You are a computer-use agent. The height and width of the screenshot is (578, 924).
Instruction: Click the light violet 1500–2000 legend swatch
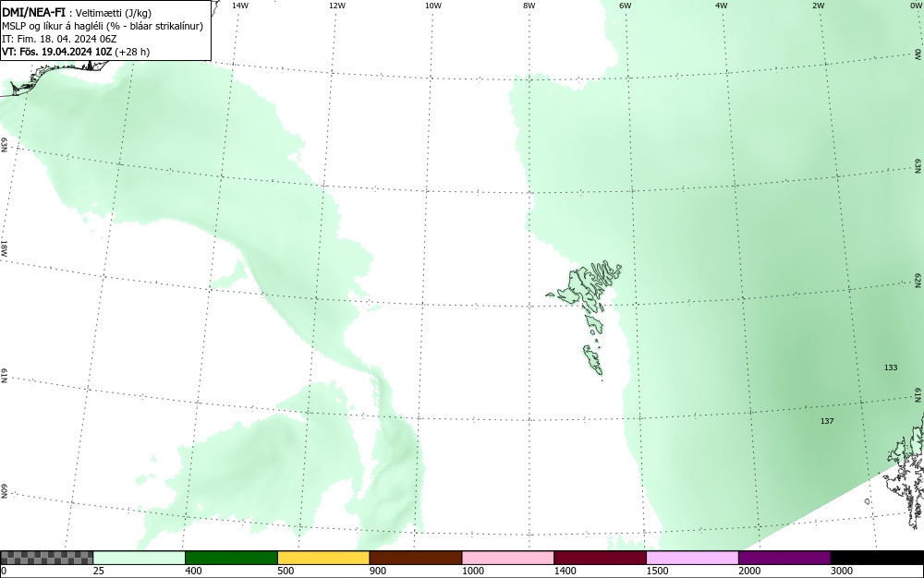692,558
